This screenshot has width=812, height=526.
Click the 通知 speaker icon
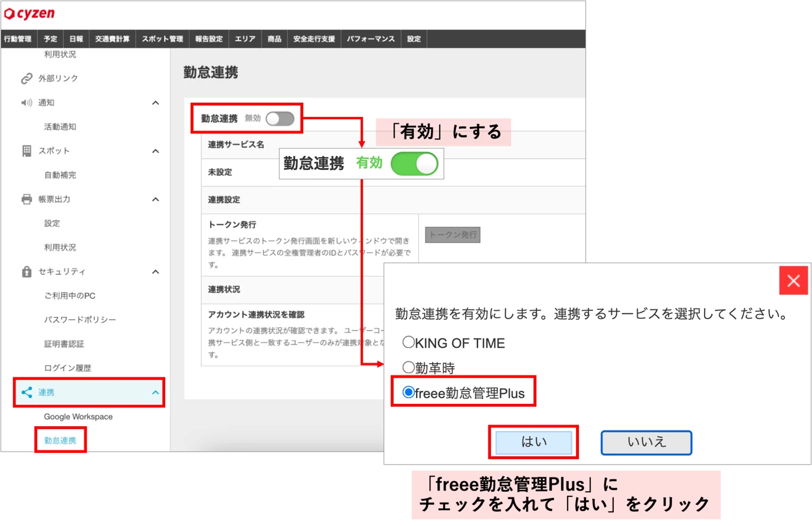point(27,103)
